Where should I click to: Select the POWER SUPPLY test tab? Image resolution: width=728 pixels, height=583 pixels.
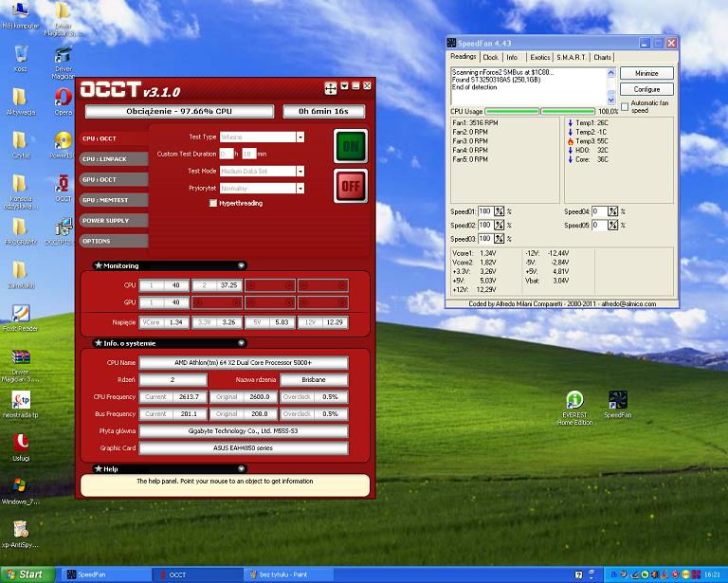114,221
